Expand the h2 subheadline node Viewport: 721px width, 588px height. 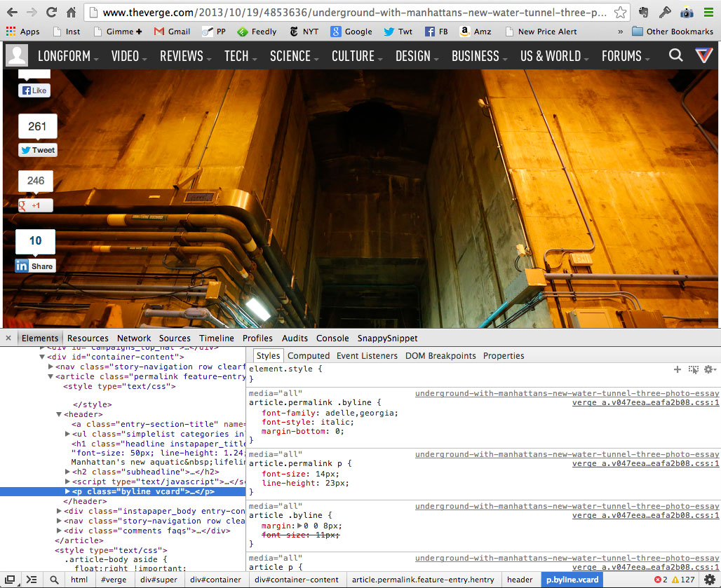(67, 472)
